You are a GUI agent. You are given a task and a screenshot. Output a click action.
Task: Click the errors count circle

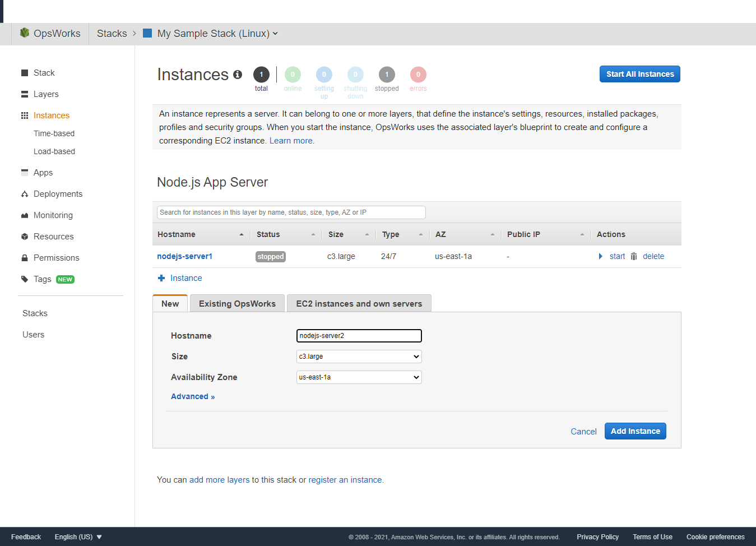pos(418,75)
